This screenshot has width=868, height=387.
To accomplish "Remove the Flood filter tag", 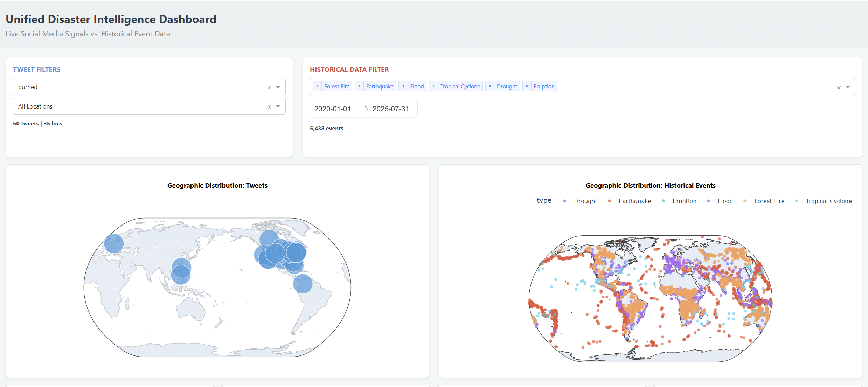I will (403, 86).
